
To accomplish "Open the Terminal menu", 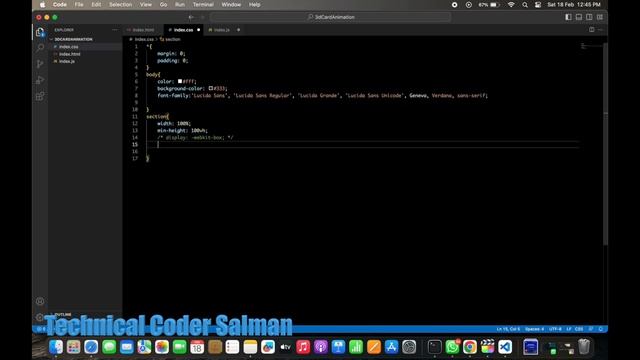I will click(203, 4).
